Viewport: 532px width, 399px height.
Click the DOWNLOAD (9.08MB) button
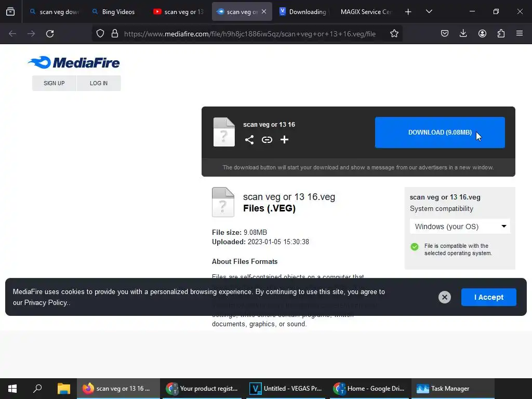440,132
